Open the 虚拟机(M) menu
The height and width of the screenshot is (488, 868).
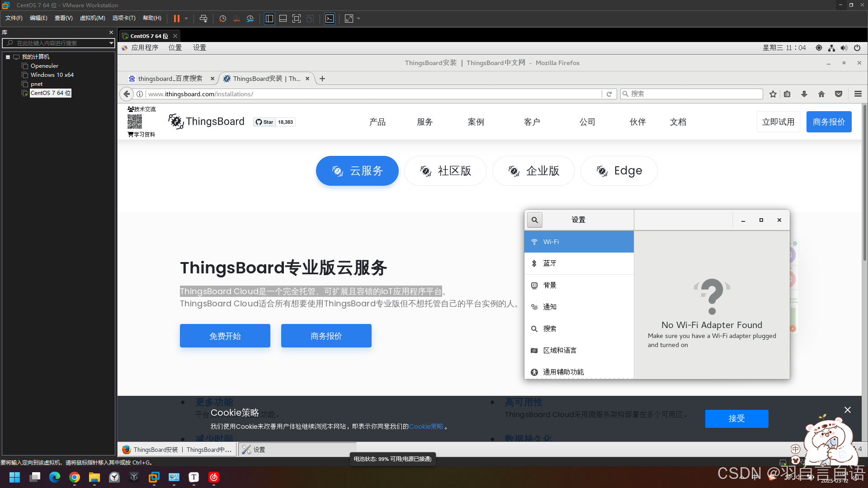tap(92, 18)
